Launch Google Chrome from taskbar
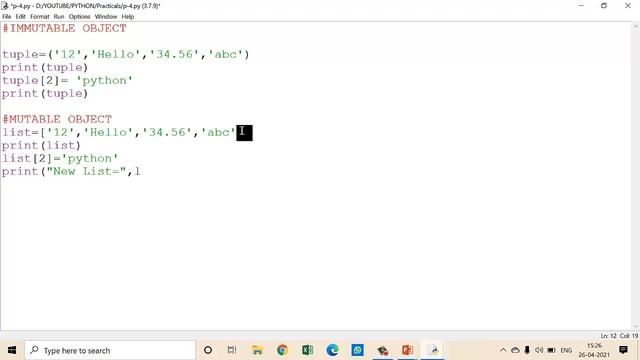This screenshot has height=360, width=640. (x=282, y=350)
